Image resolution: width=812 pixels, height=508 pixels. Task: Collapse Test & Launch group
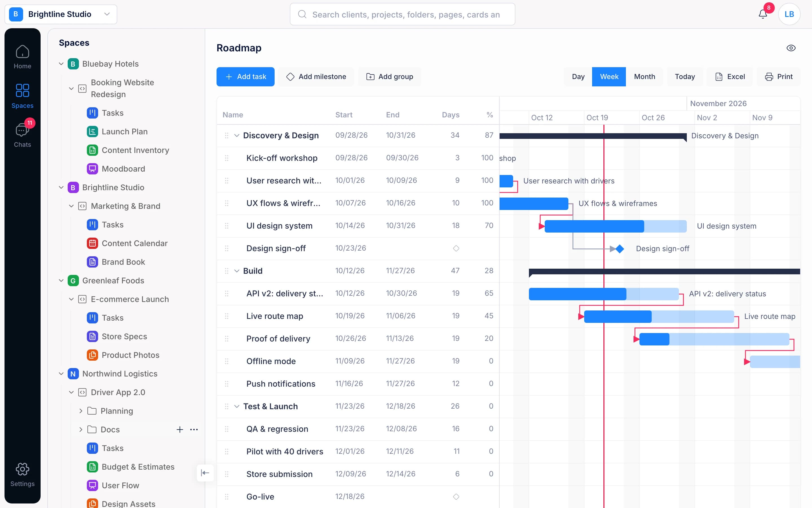tap(237, 406)
